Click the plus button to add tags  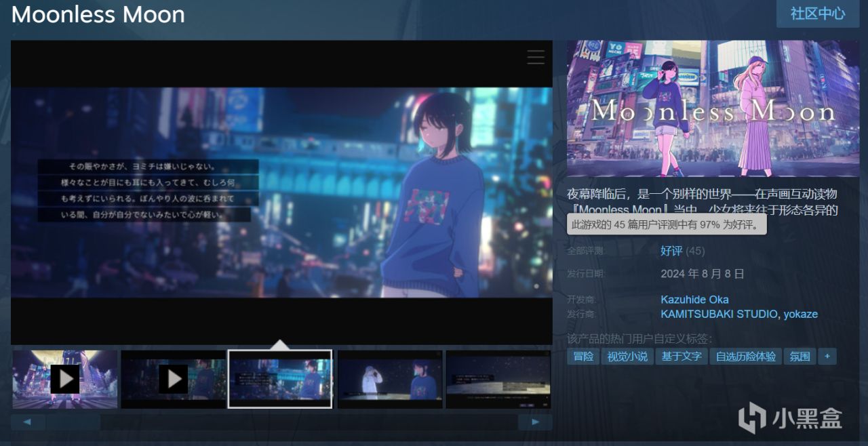pyautogui.click(x=827, y=356)
